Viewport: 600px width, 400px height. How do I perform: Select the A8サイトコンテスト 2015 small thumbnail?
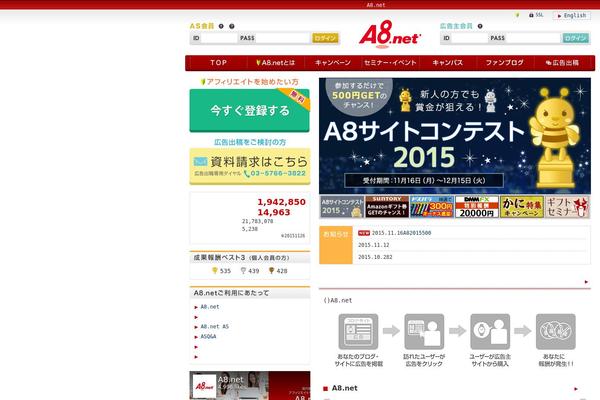(342, 207)
